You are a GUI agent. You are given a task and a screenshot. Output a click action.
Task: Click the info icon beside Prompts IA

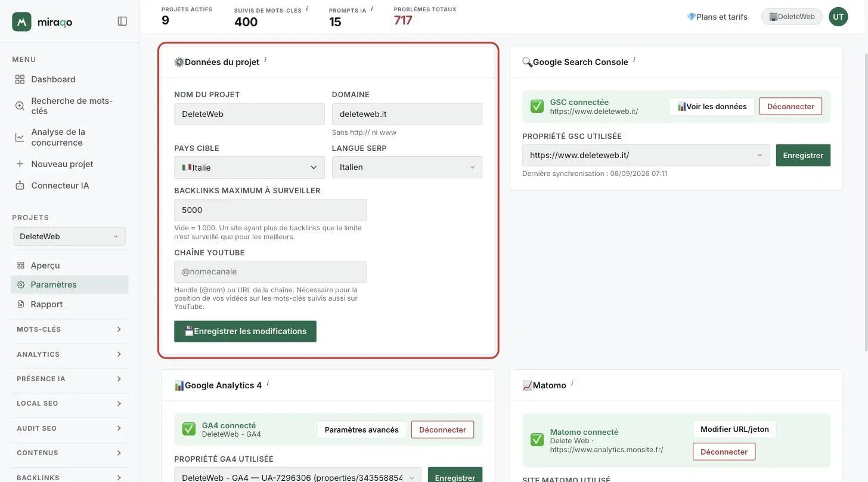(372, 8)
